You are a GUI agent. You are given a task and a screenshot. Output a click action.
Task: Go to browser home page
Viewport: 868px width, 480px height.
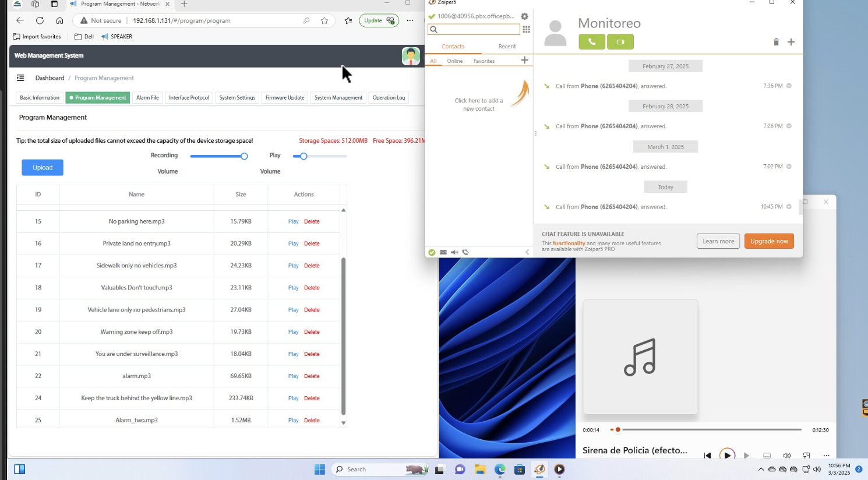pyautogui.click(x=59, y=20)
